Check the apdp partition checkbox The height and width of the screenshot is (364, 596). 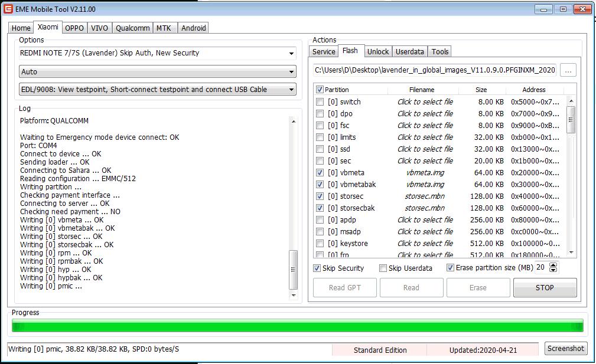click(x=320, y=220)
